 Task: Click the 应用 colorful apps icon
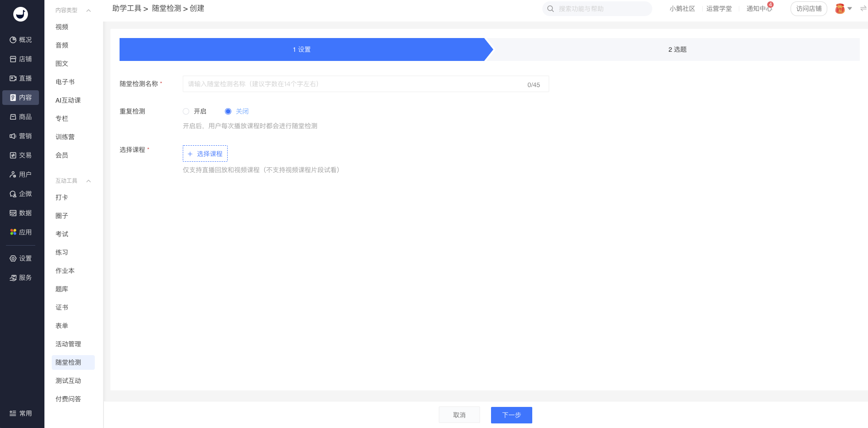coord(13,232)
